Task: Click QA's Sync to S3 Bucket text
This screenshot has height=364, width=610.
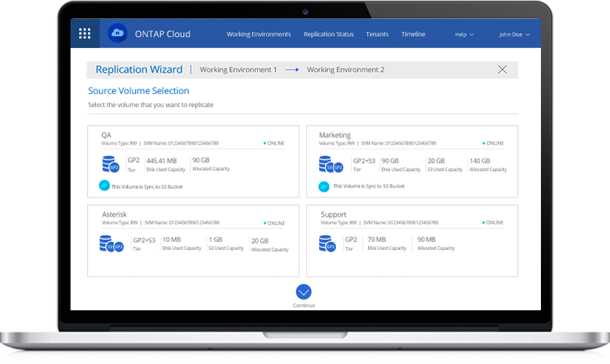Action: tap(147, 187)
